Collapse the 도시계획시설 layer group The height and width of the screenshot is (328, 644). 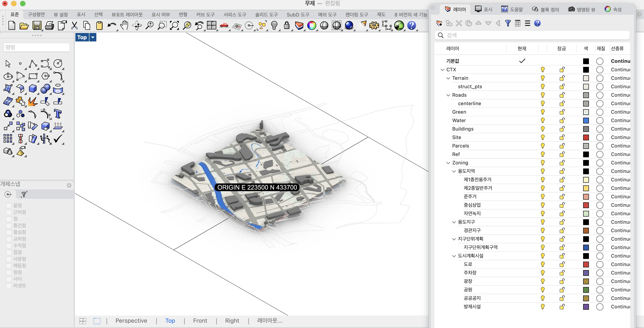tap(454, 256)
